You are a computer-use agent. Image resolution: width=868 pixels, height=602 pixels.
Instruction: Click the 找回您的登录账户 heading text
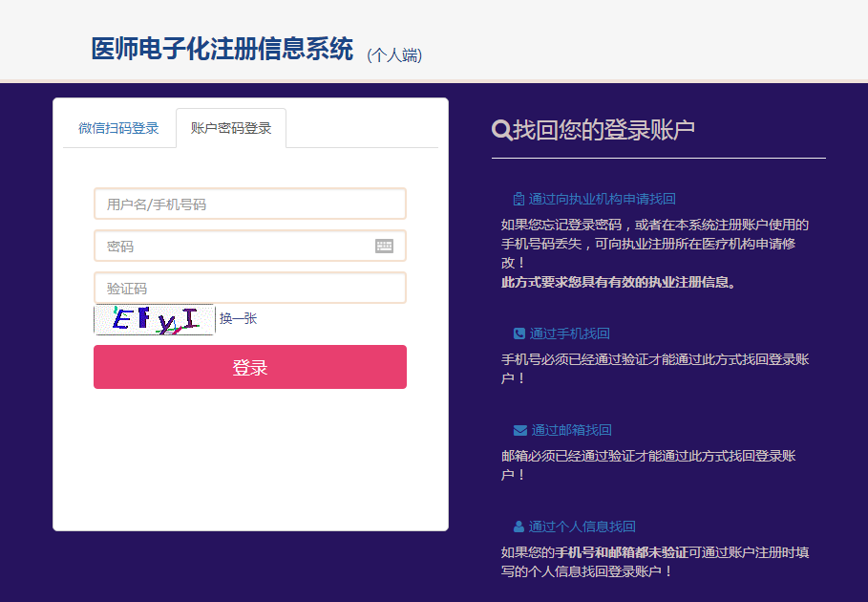603,130
